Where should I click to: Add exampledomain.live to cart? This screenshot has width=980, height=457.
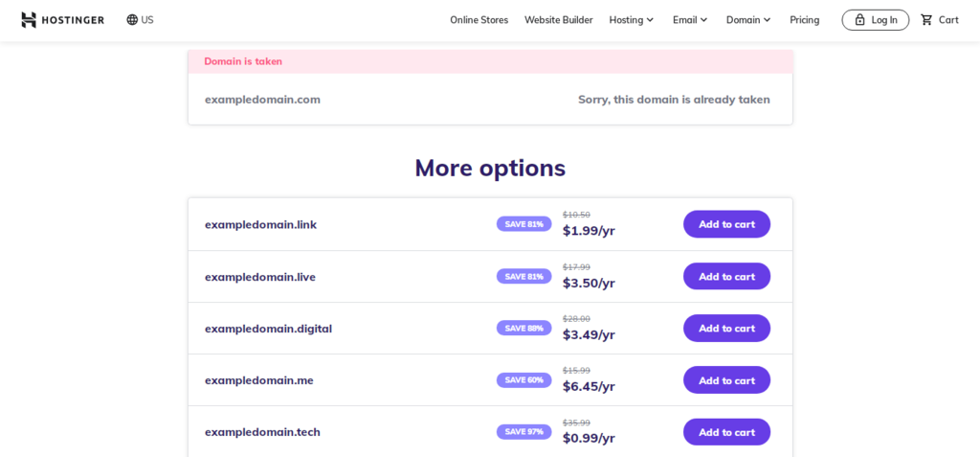(x=726, y=276)
